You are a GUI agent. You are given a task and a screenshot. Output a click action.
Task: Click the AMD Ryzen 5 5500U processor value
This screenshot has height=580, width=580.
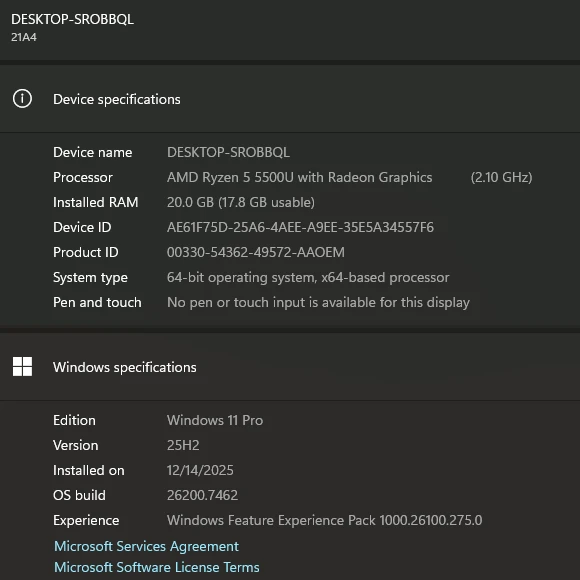[x=300, y=178]
